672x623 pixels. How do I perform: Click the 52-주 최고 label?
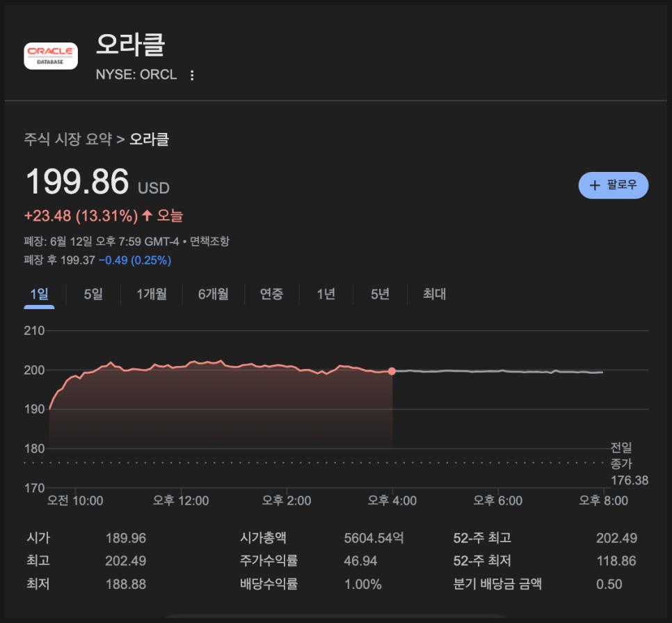[482, 538]
